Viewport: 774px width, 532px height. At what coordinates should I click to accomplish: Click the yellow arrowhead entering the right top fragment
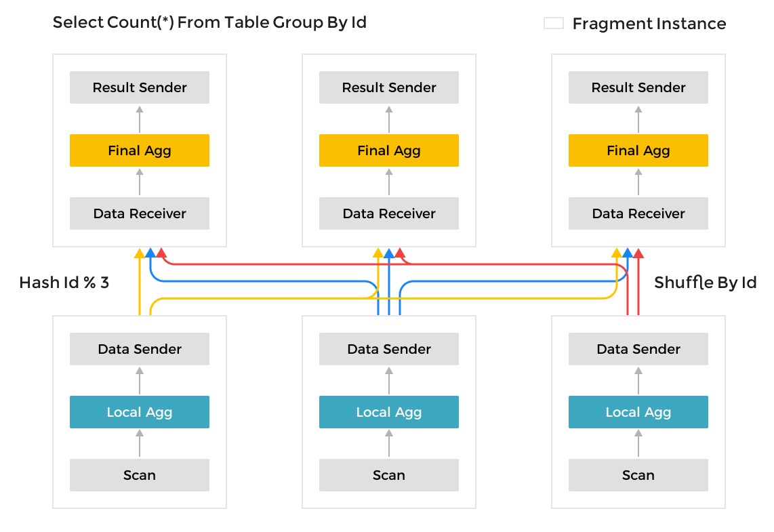pyautogui.click(x=617, y=253)
